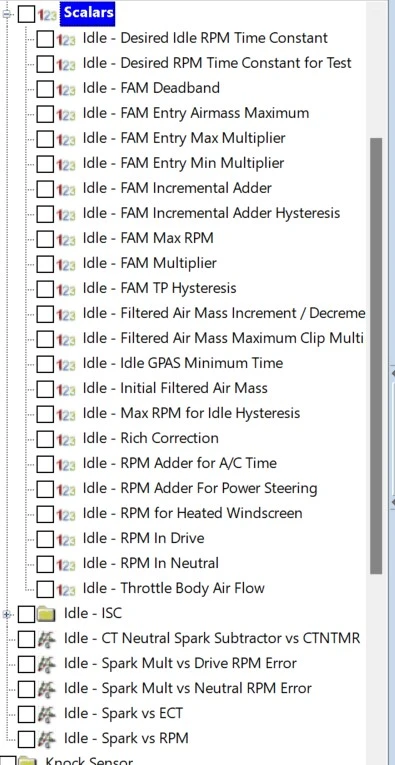This screenshot has height=765, width=395.
Task: Select Idle - RPM for Heated Windscreen entry
Action: point(192,513)
